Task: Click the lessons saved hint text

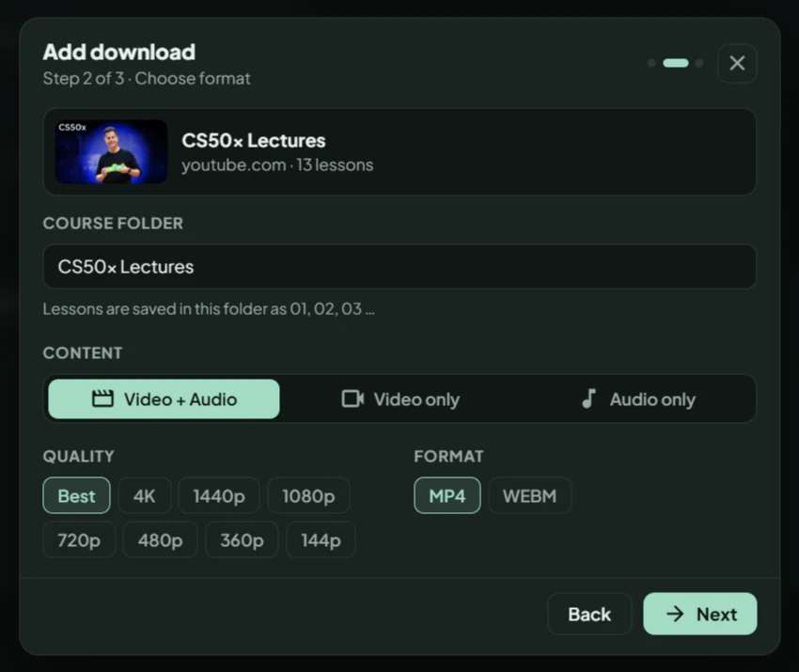Action: [x=209, y=308]
